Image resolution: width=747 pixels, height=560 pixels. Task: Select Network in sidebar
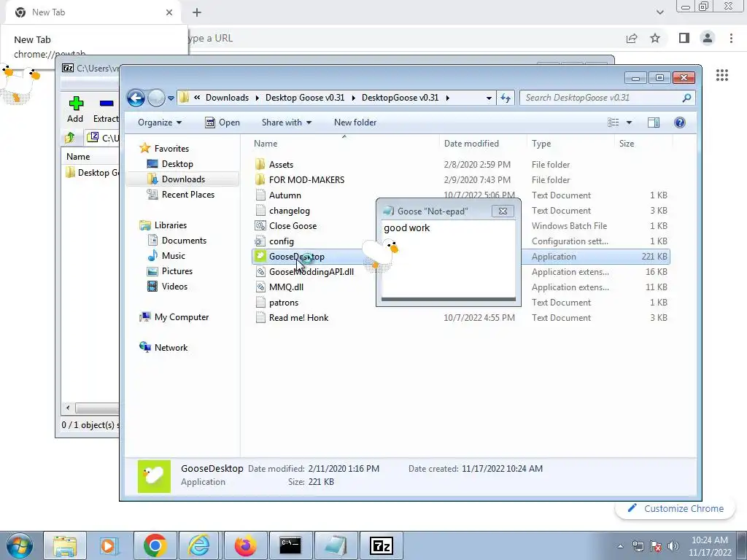171,348
